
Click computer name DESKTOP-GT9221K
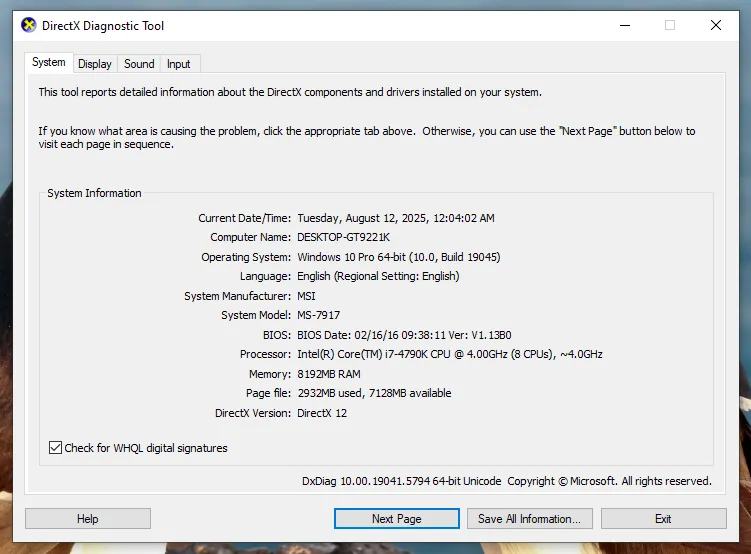pos(343,237)
